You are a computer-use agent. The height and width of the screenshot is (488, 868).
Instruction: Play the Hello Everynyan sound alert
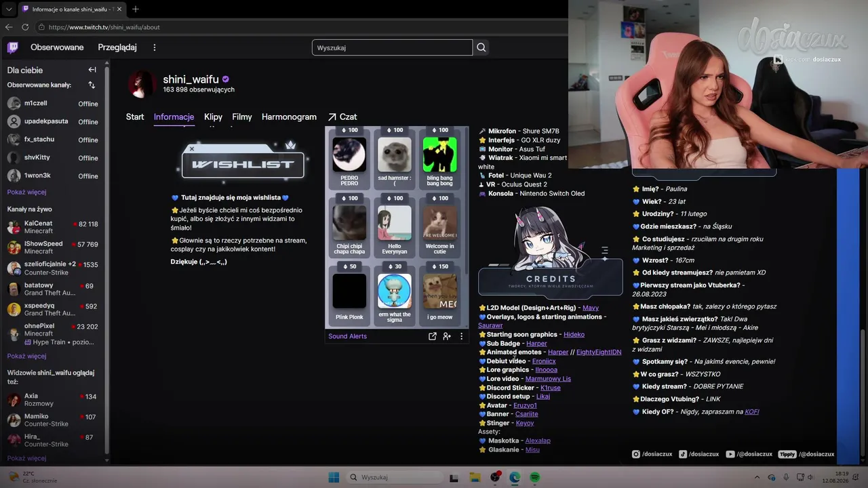[x=394, y=227]
